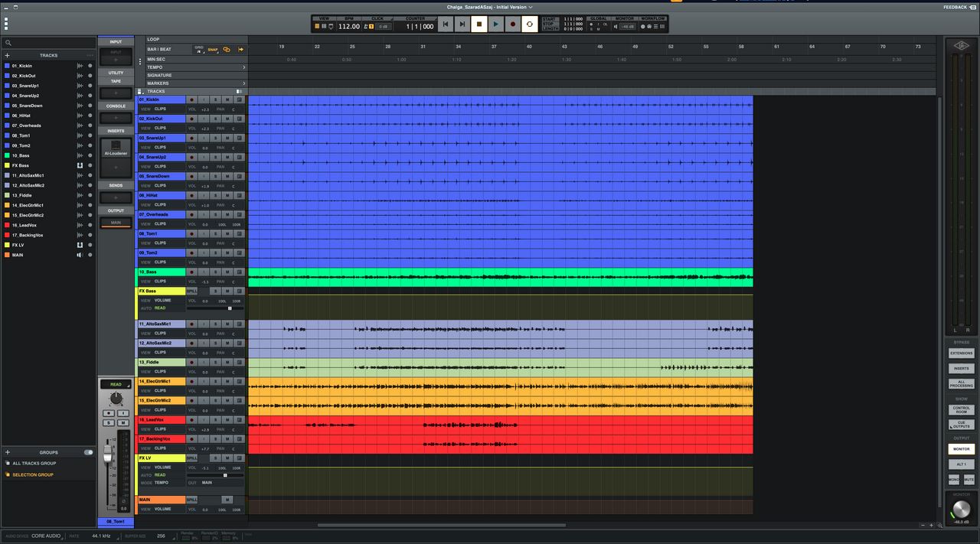Screen dimensions: 980x544
Task: Click the yellow arrow follow-playhead icon
Action: click(x=240, y=50)
